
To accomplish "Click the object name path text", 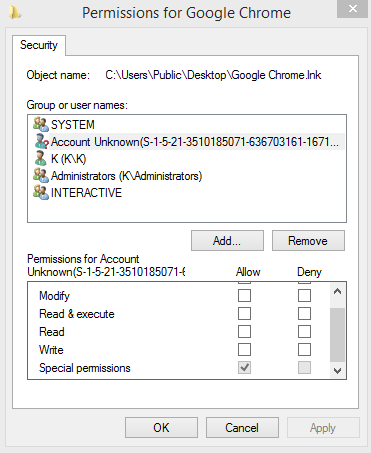I will [x=213, y=75].
